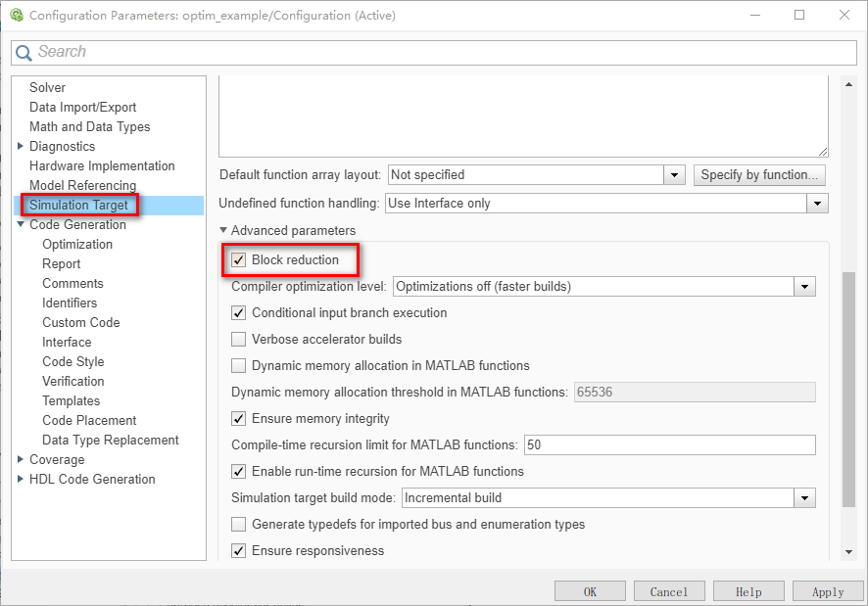Enable Verbose accelerator builds
This screenshot has height=606, width=868.
point(239,340)
